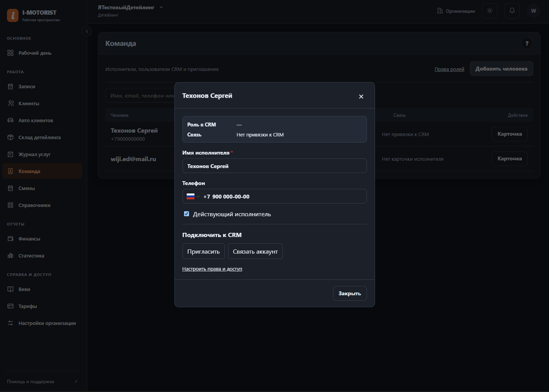The height and width of the screenshot is (392, 549).
Task: Open notifications bell
Action: [512, 11]
